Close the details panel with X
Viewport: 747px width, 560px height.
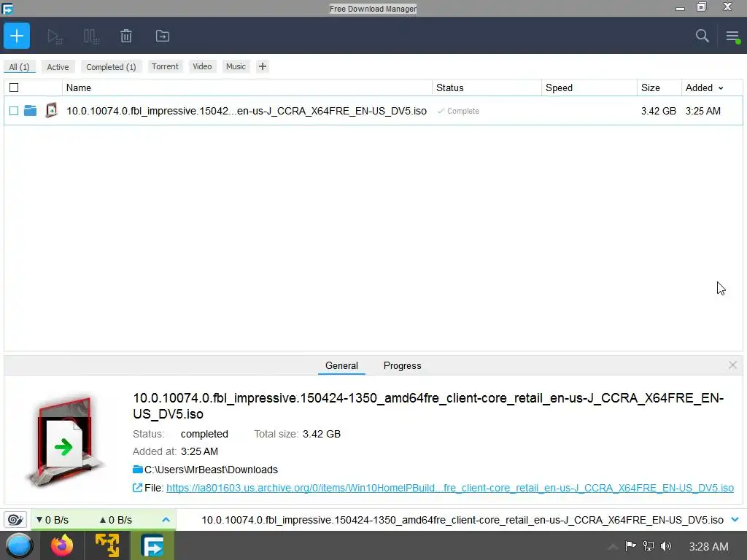pos(732,365)
